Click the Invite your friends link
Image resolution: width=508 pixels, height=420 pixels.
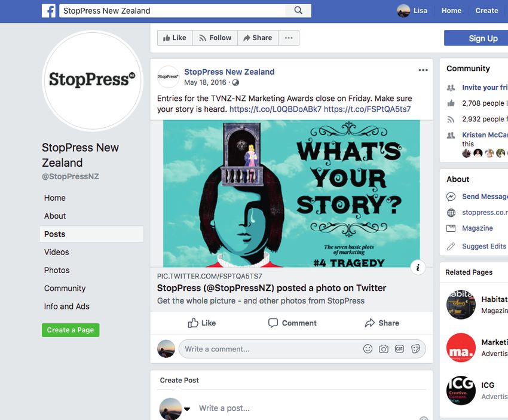click(x=485, y=87)
